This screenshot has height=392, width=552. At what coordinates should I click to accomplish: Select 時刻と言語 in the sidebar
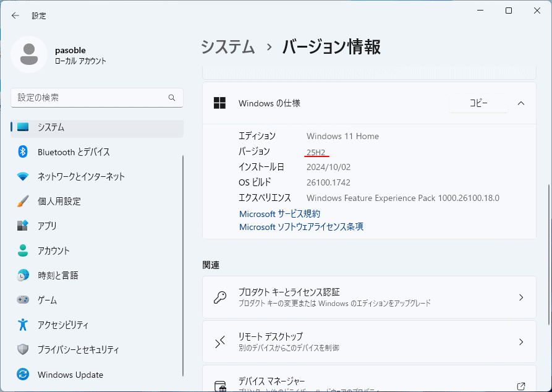57,275
